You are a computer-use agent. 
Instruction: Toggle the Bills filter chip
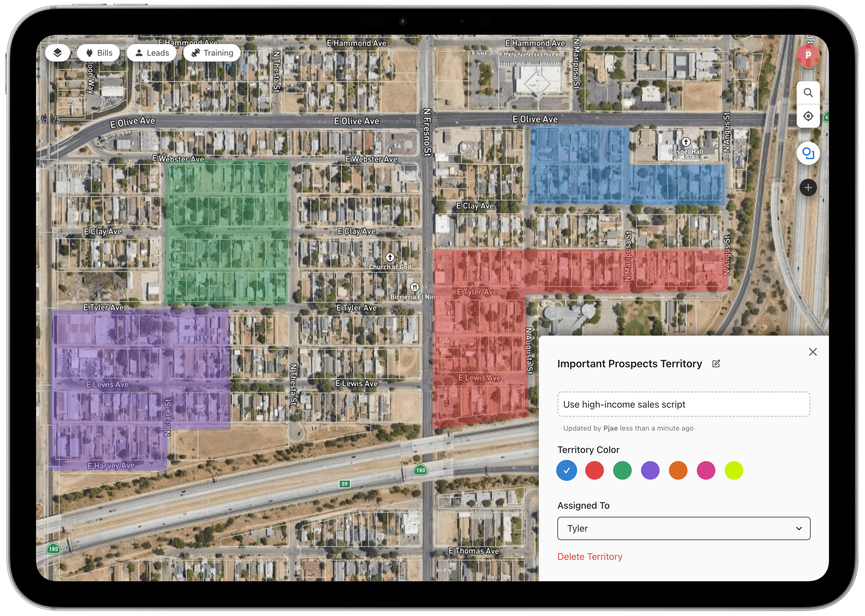click(98, 53)
